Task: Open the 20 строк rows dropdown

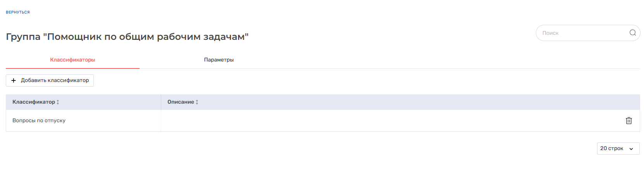Action: 618,149
